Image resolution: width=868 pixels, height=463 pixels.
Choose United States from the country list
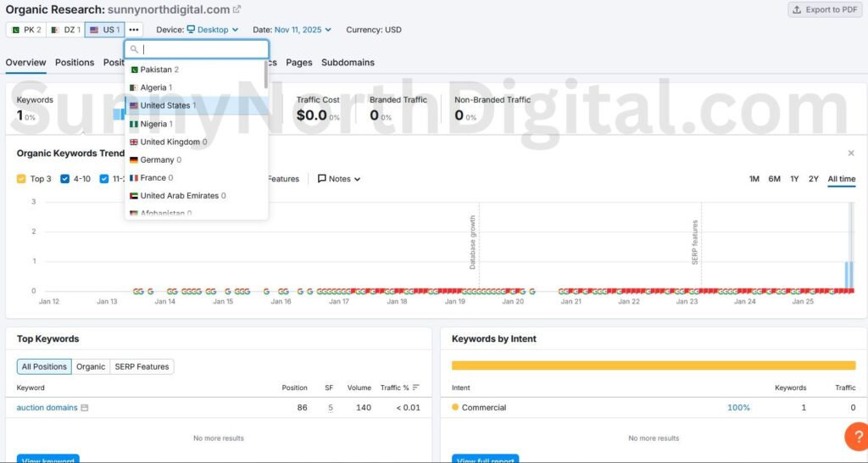coord(195,105)
